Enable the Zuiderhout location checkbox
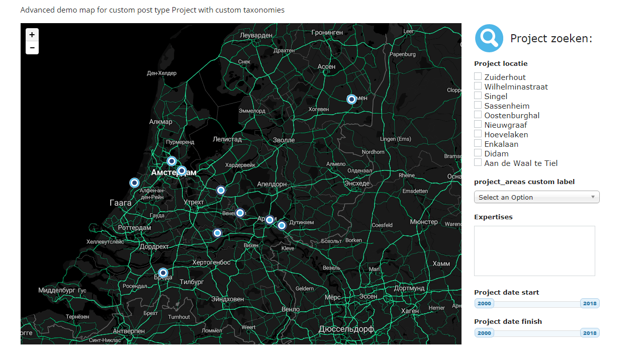644x351 pixels. 478,76
